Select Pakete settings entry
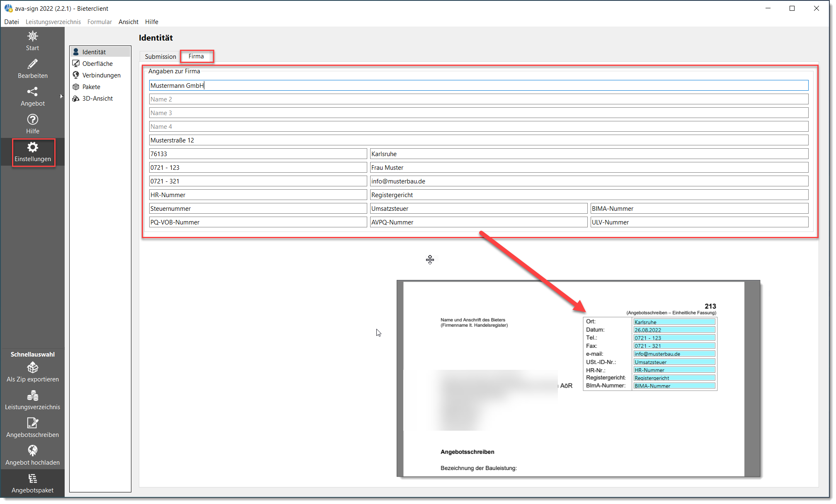Screen dimensions: 836x504 pyautogui.click(x=100, y=87)
